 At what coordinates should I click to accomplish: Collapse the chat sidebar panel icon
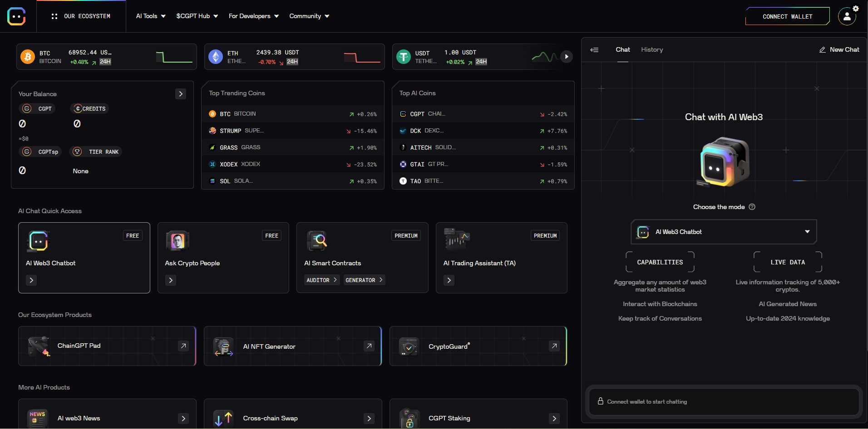tap(594, 50)
